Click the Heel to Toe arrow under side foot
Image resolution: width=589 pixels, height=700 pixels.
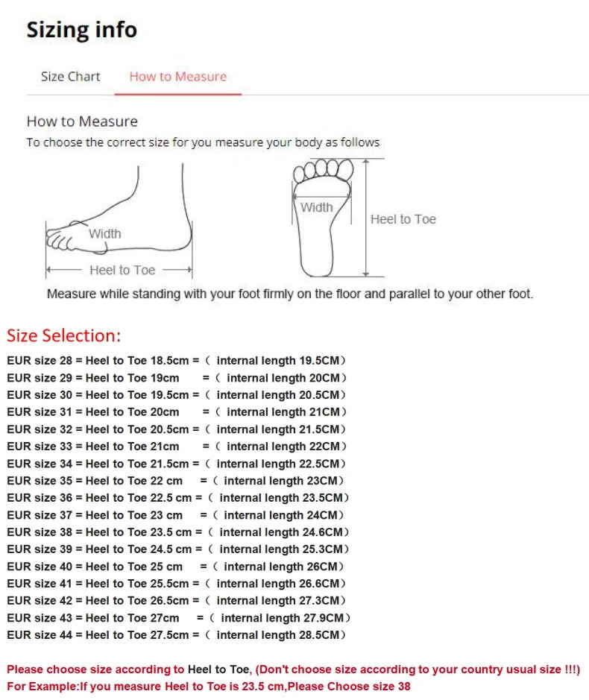click(x=119, y=270)
